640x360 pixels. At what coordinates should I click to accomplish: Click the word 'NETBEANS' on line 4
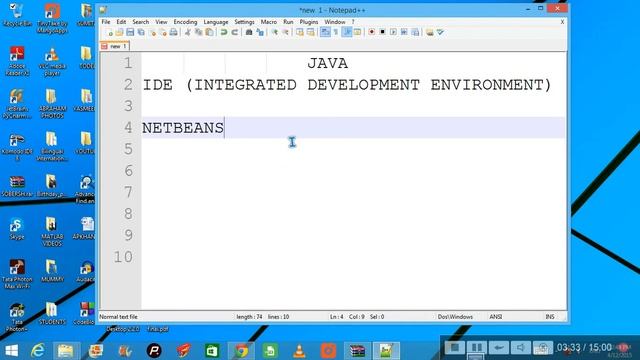pyautogui.click(x=183, y=128)
